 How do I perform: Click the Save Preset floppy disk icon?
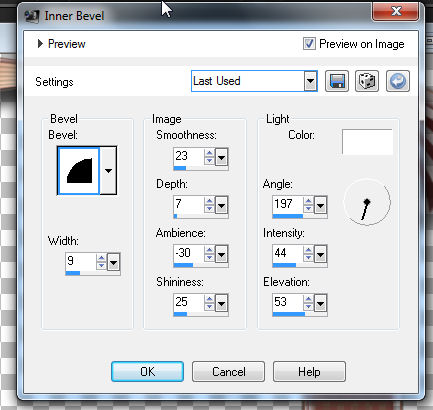(x=337, y=81)
